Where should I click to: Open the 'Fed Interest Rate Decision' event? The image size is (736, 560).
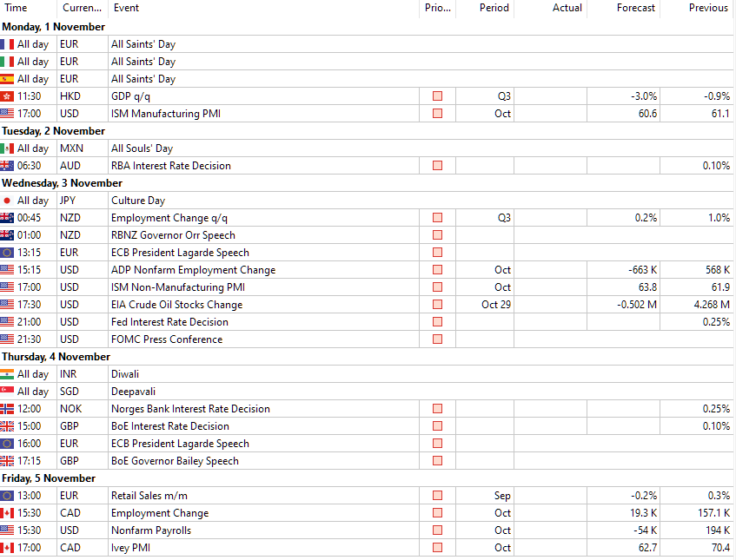tap(169, 322)
